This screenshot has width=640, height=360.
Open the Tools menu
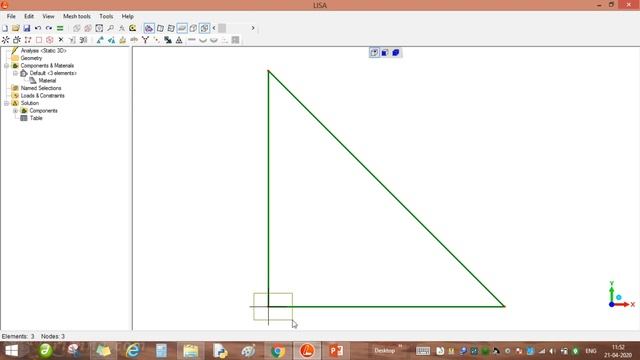click(106, 16)
